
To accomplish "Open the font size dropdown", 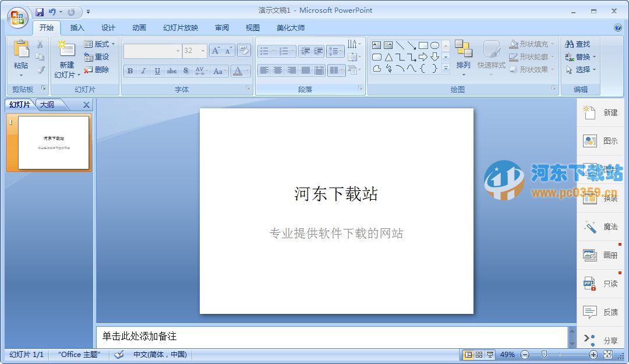I will 202,51.
